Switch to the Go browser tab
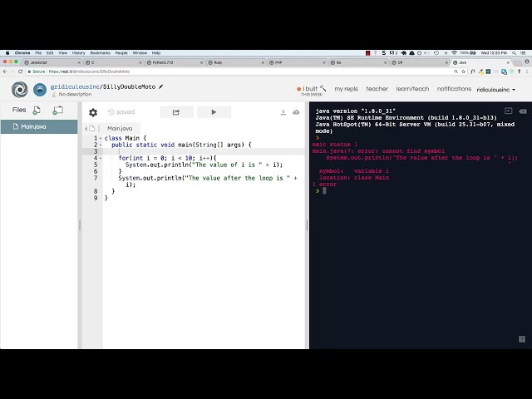The width and height of the screenshot is (532, 399). tap(358, 62)
